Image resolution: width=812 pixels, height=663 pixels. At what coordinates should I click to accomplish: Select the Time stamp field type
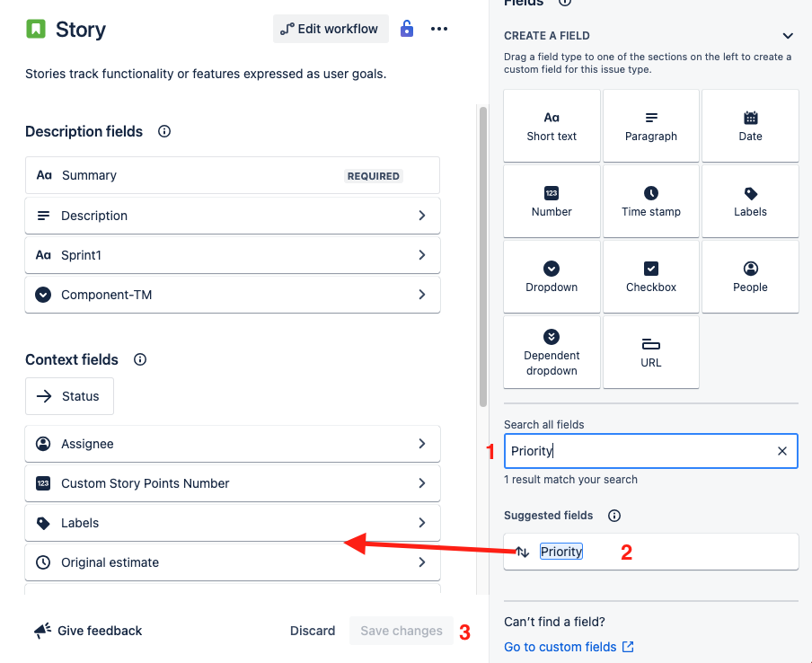tap(650, 200)
